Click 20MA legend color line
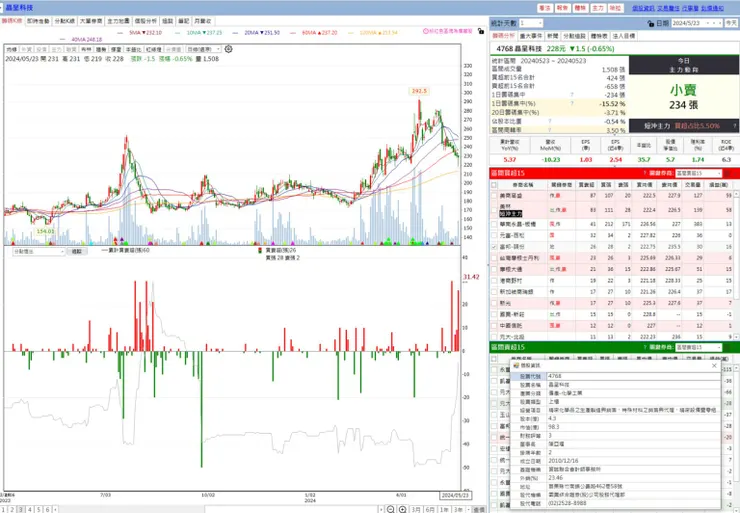Image resolution: width=740 pixels, height=513 pixels. (236, 33)
